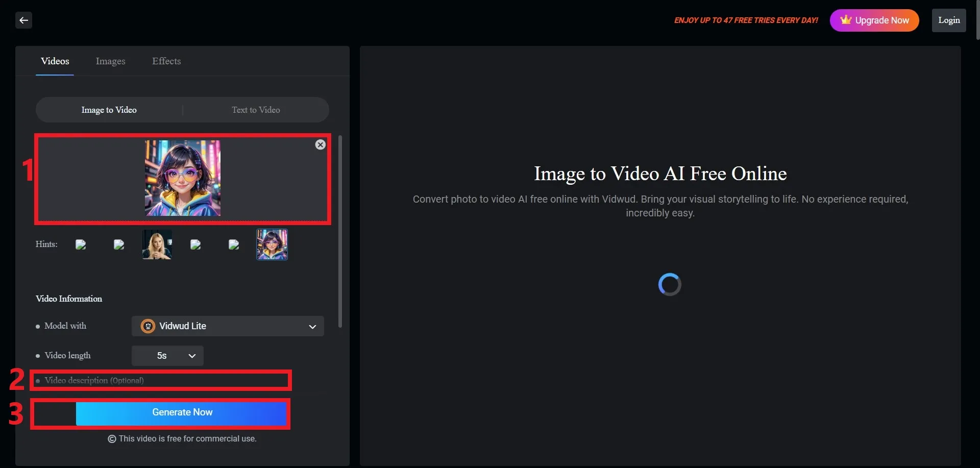Click the first broken hint image

point(81,244)
